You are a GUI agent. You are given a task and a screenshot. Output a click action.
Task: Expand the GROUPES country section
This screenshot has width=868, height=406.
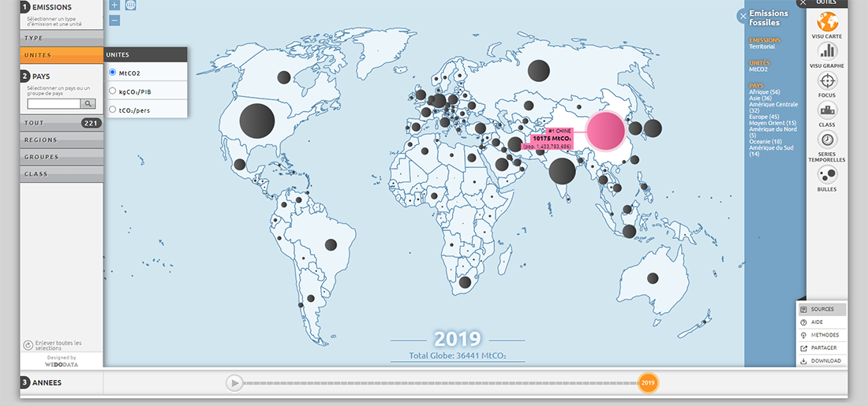point(62,157)
